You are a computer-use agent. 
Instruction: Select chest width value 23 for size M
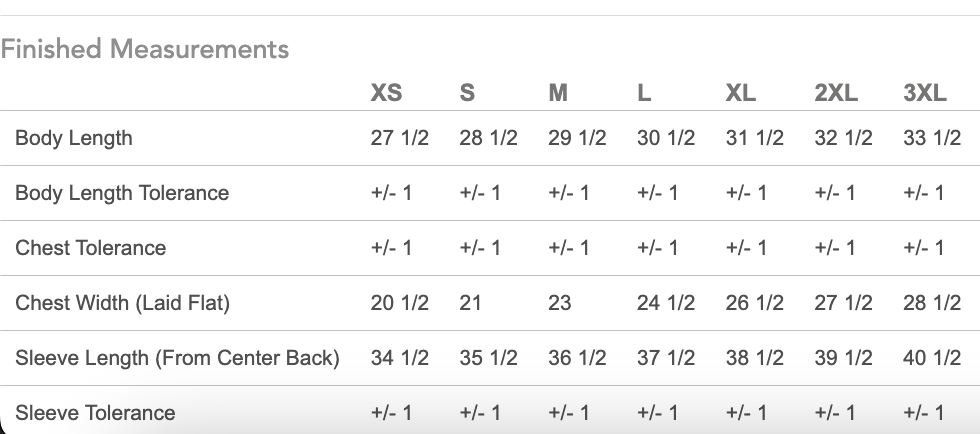(560, 303)
